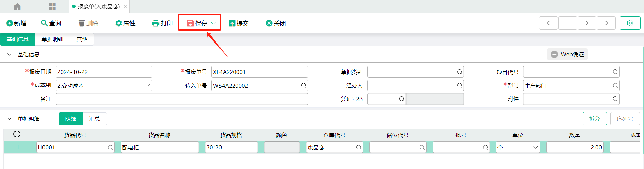644x169 pixels.
Task: Submit the form with 提交
Action: pyautogui.click(x=238, y=23)
